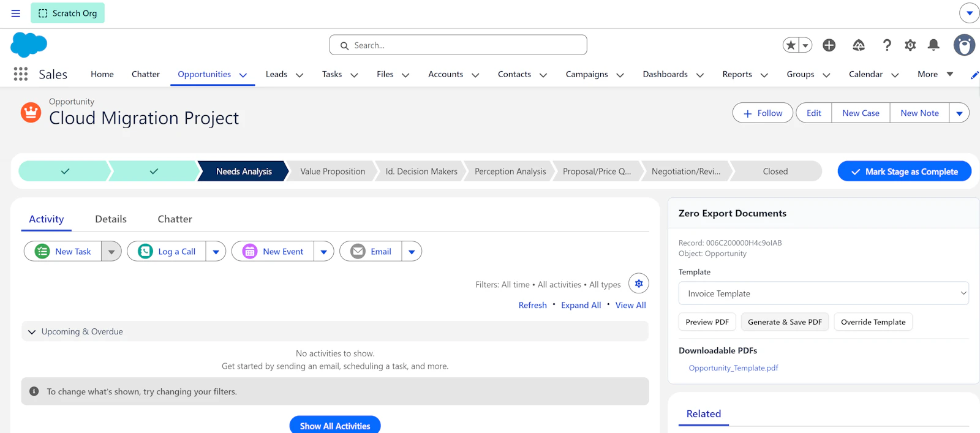Click the Email envelope icon
The width and height of the screenshot is (980, 433).
pyautogui.click(x=358, y=251)
